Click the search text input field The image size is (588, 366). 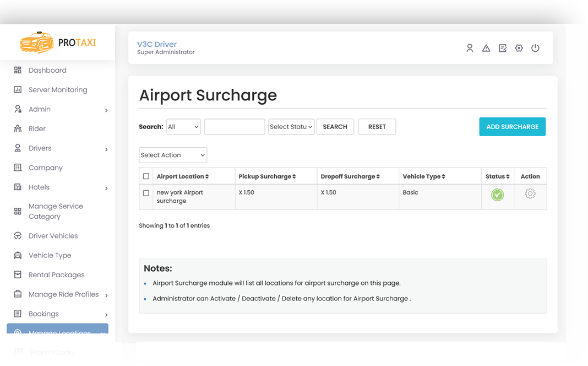(235, 127)
